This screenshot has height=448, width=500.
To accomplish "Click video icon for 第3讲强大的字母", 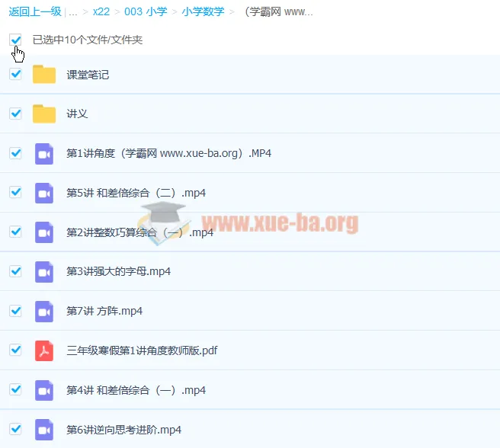I will [44, 272].
